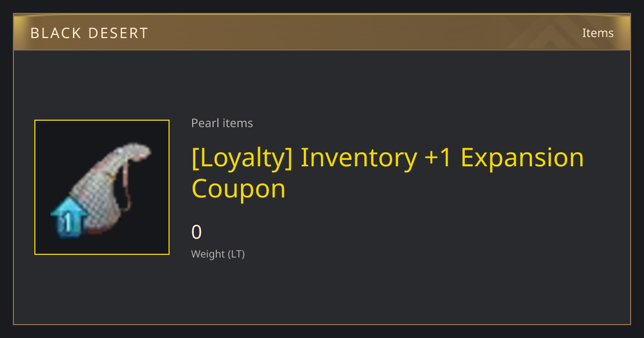Click the Pearl items category text
Viewport: 644px width, 338px height.
tap(222, 123)
